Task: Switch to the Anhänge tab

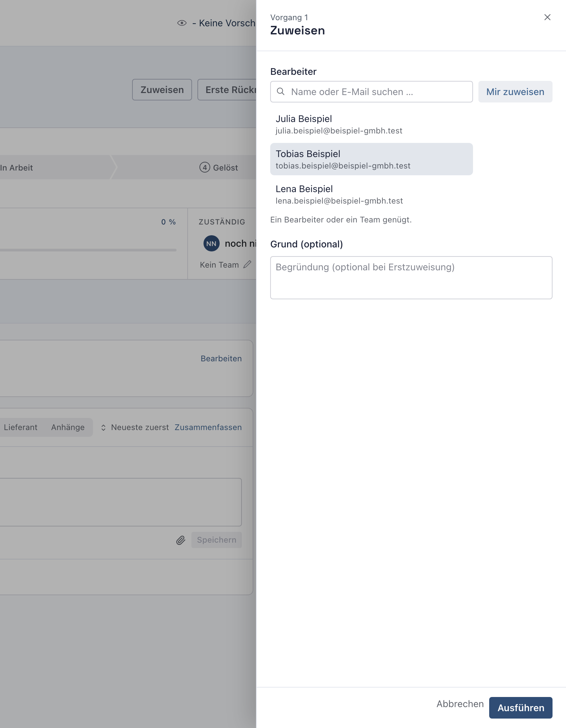Action: point(68,427)
